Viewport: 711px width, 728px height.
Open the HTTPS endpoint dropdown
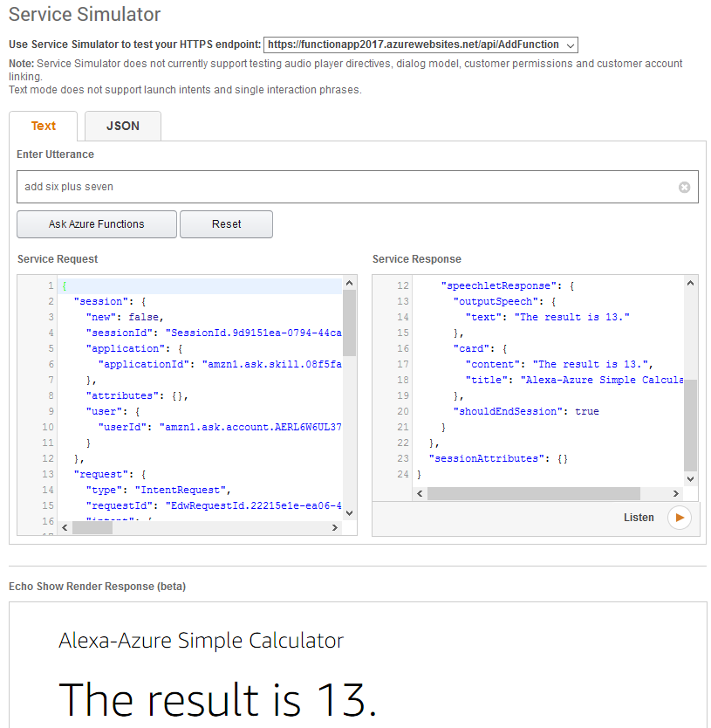420,45
